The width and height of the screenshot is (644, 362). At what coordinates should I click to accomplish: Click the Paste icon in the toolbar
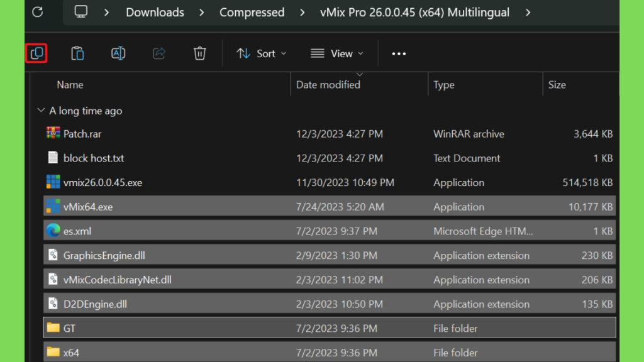(77, 53)
